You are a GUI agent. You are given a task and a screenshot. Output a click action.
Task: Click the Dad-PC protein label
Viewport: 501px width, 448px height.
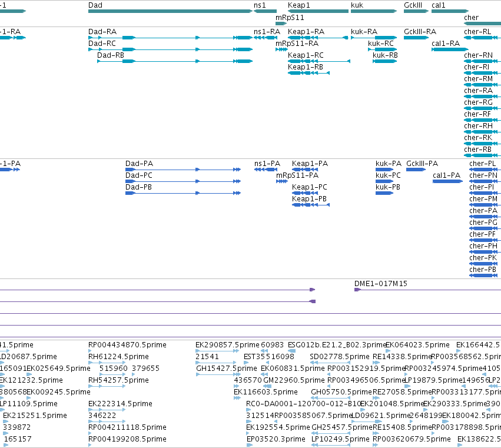pos(139,175)
